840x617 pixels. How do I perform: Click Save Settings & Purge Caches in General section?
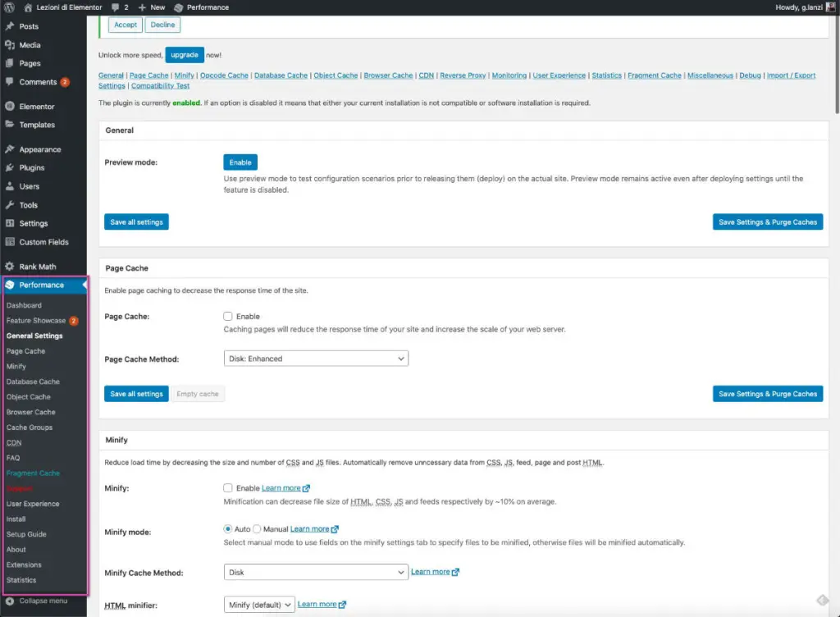(768, 222)
